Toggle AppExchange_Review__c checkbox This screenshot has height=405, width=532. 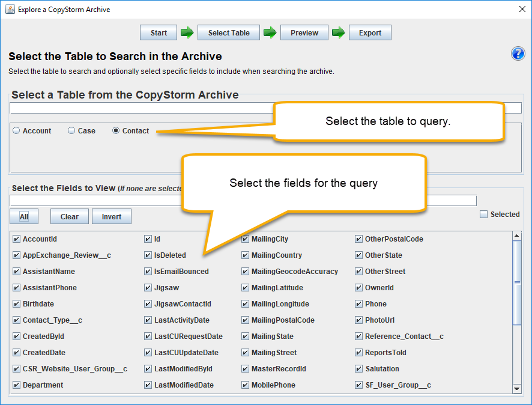click(16, 255)
